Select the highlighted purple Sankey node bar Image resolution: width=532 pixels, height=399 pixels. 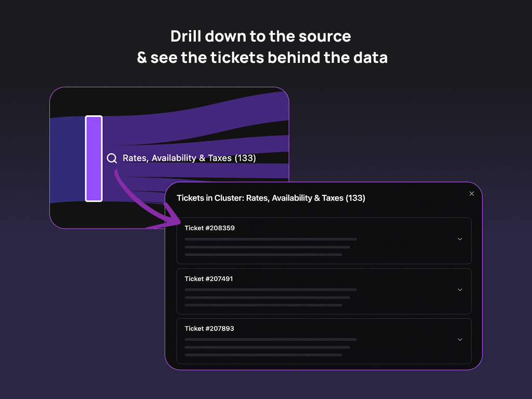(x=94, y=158)
